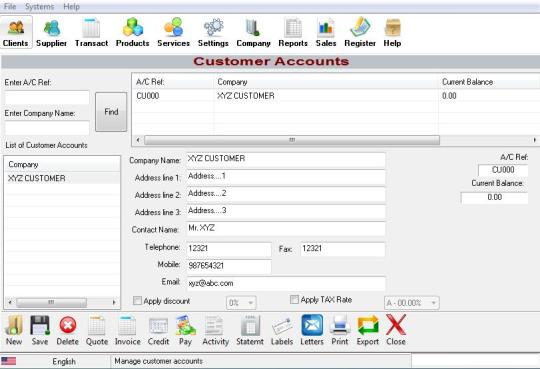Print the customer account
The height and width of the screenshot is (369, 540).
(x=340, y=330)
